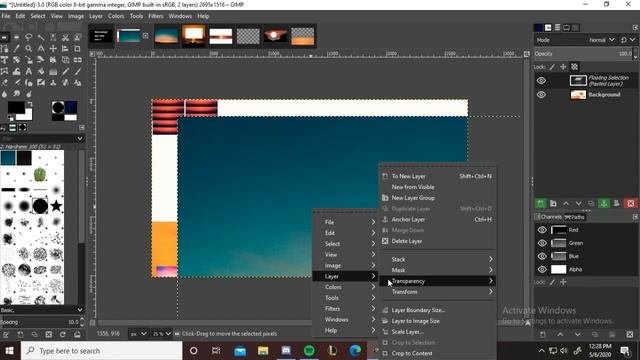Viewport: 640px width, 360px height.
Task: Delete layer using red X icon
Action: click(631, 203)
